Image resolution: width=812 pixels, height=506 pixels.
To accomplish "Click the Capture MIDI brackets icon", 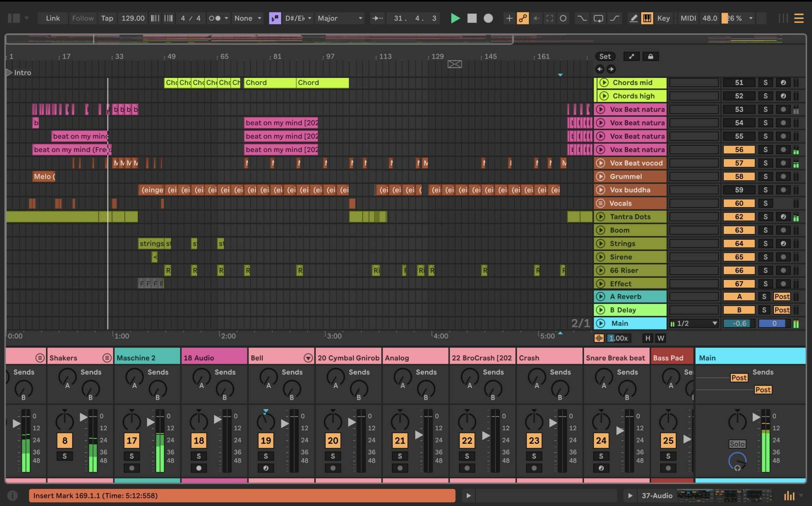I will coord(550,18).
